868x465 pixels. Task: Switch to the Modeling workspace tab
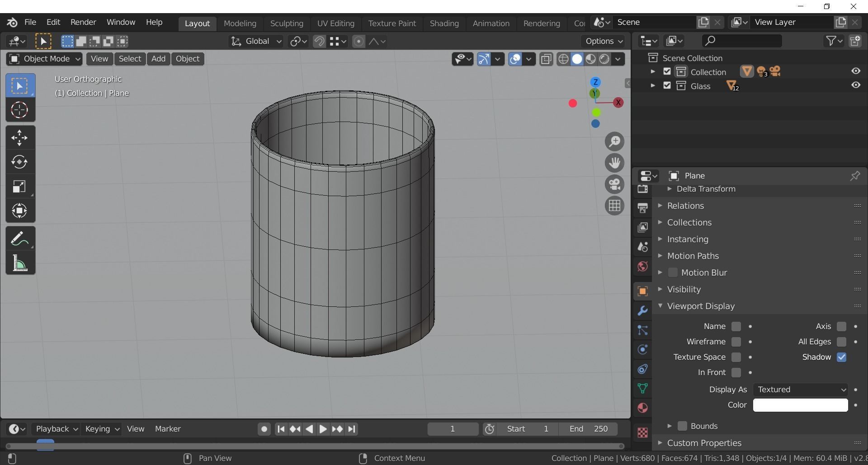click(240, 23)
